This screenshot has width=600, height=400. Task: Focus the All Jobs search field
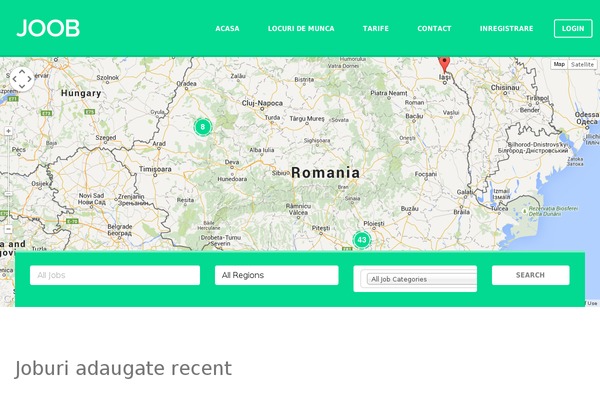coord(115,275)
